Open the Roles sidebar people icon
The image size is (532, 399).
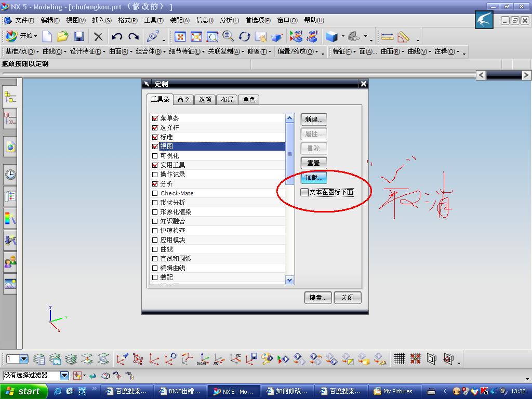(10, 262)
